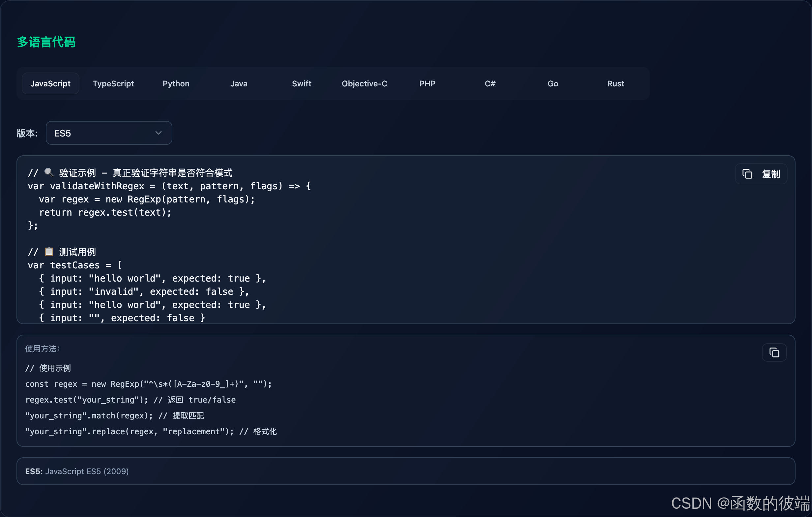Viewport: 812px width, 517px height.
Task: Click the 多语言代码 heading
Action: [46, 42]
